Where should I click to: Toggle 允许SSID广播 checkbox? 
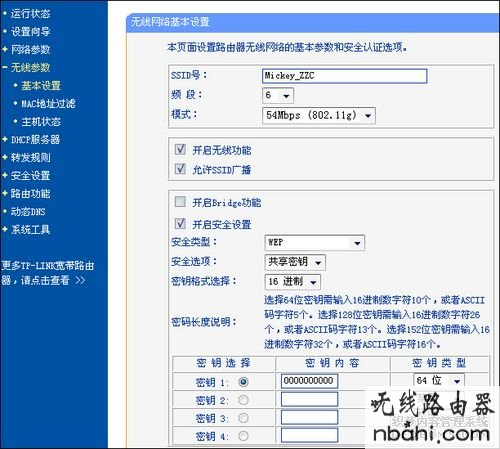[x=180, y=169]
